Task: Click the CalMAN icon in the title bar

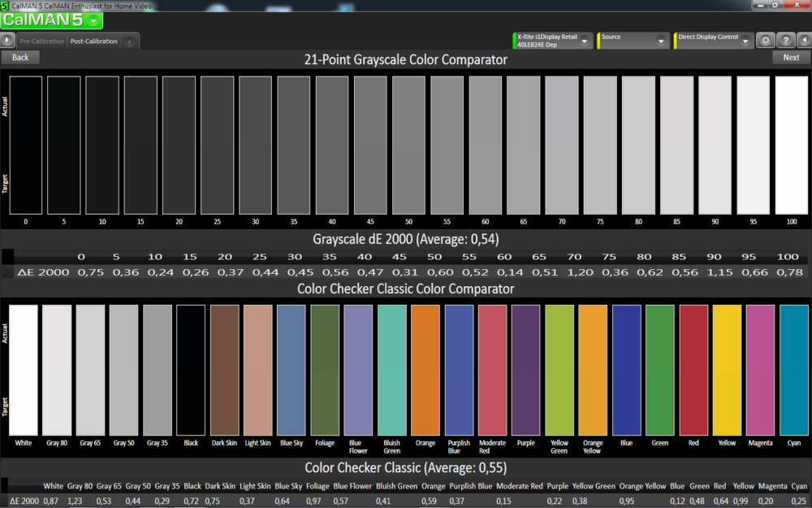Action: click(x=6, y=6)
